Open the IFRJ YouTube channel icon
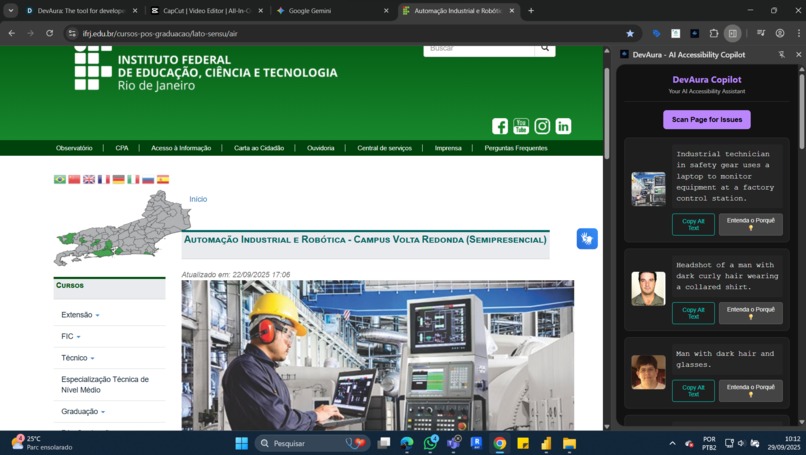This screenshot has height=455, width=806. pos(521,126)
